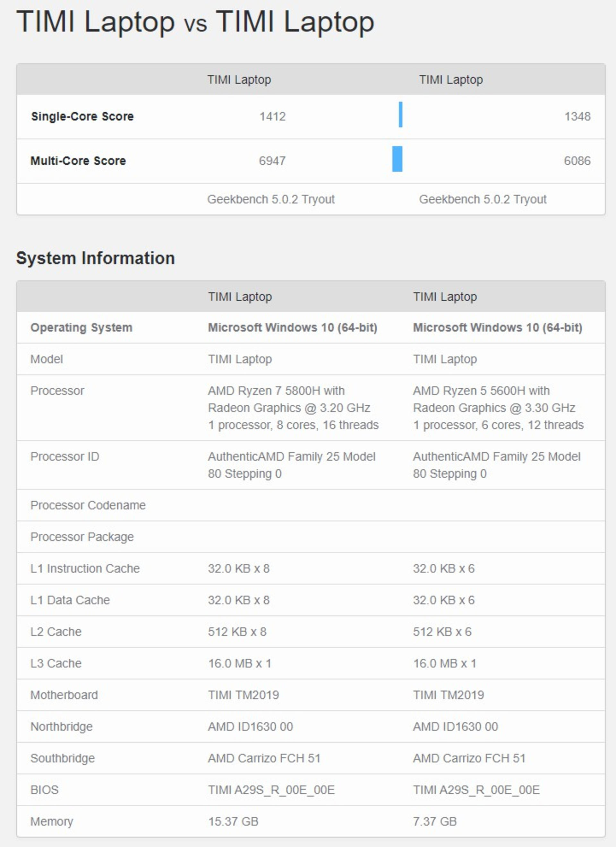Click the L1 Instruction Cache label
Viewport: 616px width, 847px height.
pos(85,569)
